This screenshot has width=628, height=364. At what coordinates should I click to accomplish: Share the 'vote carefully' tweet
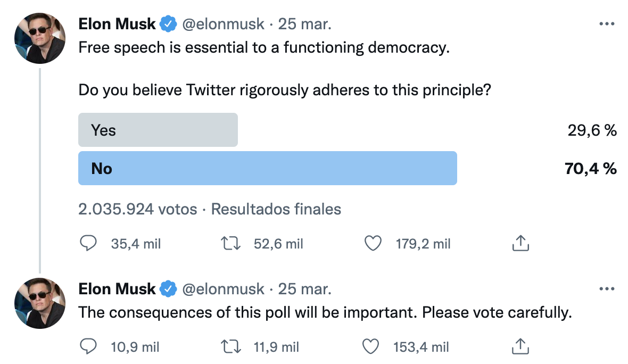tap(520, 347)
